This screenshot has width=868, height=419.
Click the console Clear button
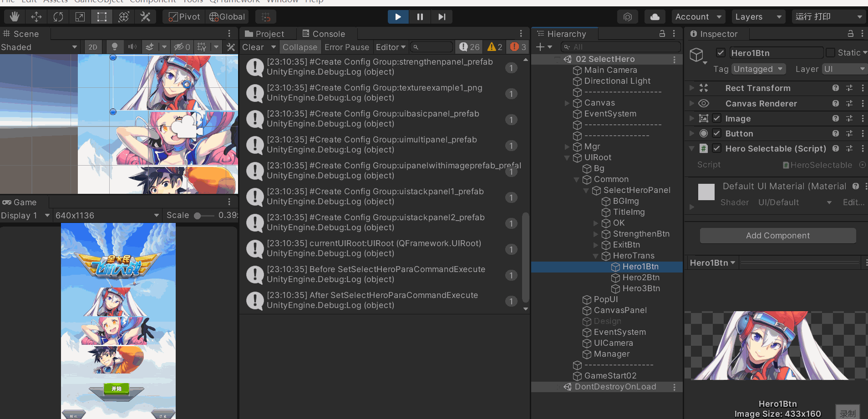253,47
